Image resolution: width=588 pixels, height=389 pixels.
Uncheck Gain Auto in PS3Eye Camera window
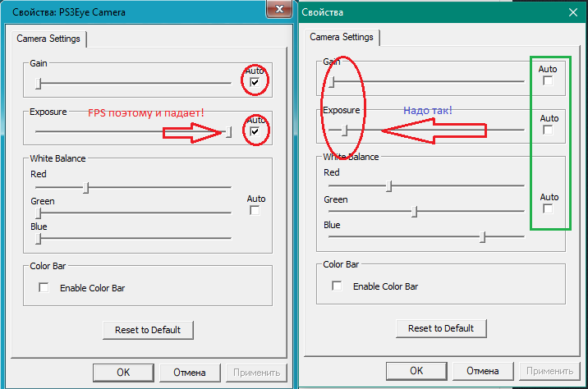(x=255, y=82)
